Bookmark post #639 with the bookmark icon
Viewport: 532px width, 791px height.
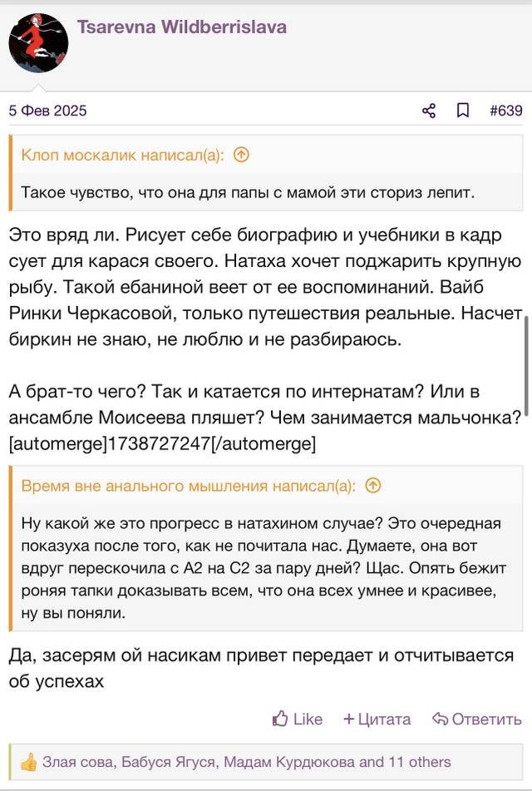pyautogui.click(x=463, y=111)
